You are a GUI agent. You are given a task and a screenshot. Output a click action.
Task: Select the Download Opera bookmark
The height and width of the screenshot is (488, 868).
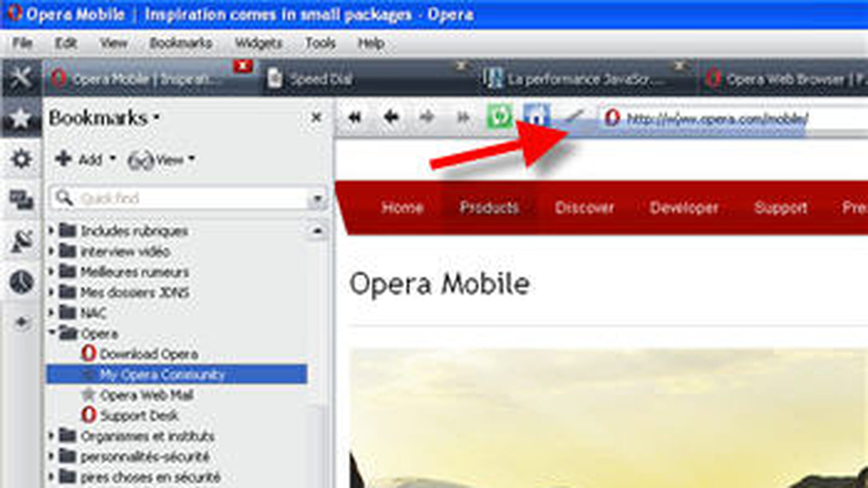click(140, 354)
